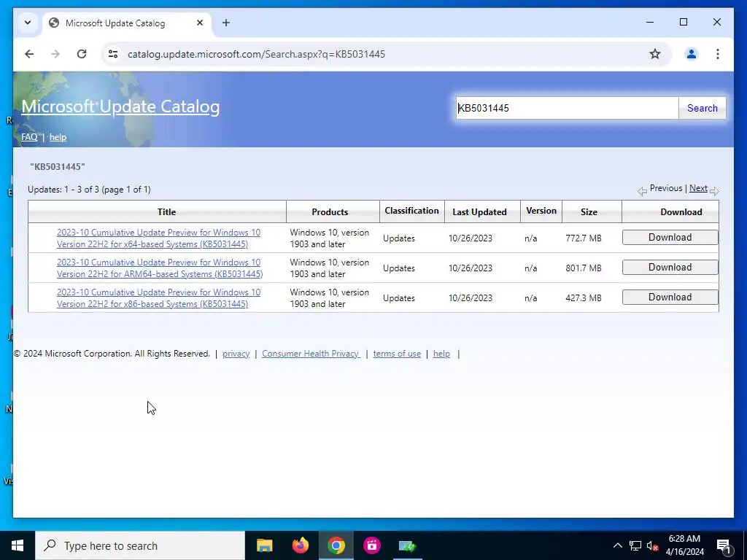Download the 427.3 MB x86 update
The width and height of the screenshot is (747, 560).
pyautogui.click(x=670, y=297)
